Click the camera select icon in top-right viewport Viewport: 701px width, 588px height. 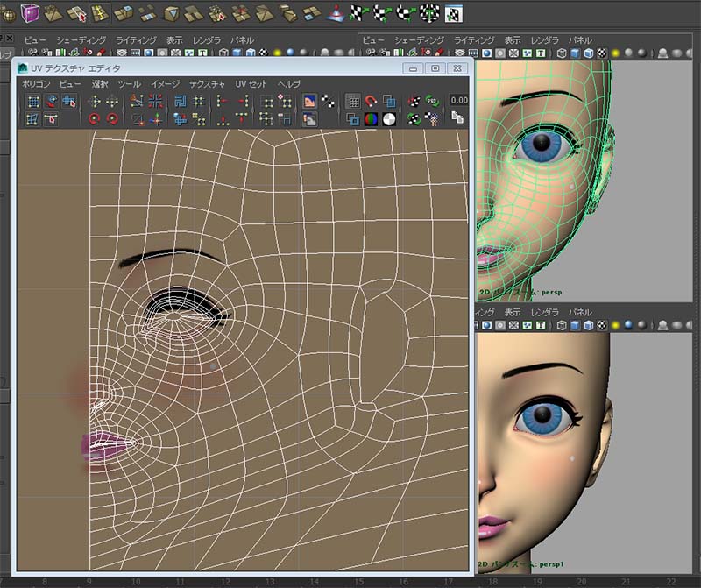pyautogui.click(x=371, y=53)
